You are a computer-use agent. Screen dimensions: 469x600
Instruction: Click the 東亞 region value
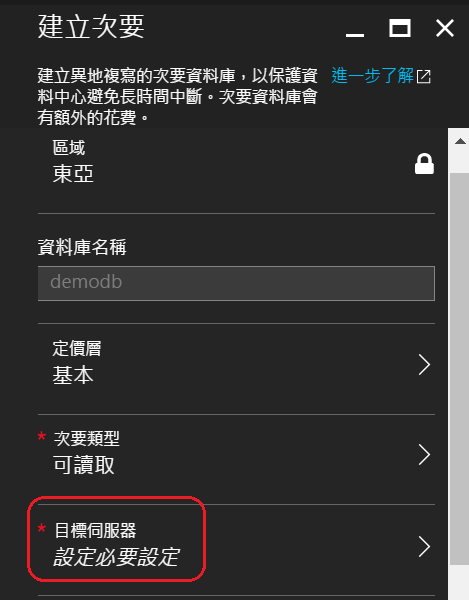pyautogui.click(x=73, y=174)
